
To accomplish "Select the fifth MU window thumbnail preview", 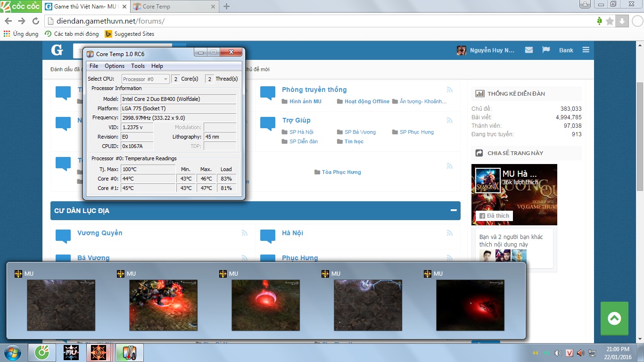I will click(x=470, y=305).
